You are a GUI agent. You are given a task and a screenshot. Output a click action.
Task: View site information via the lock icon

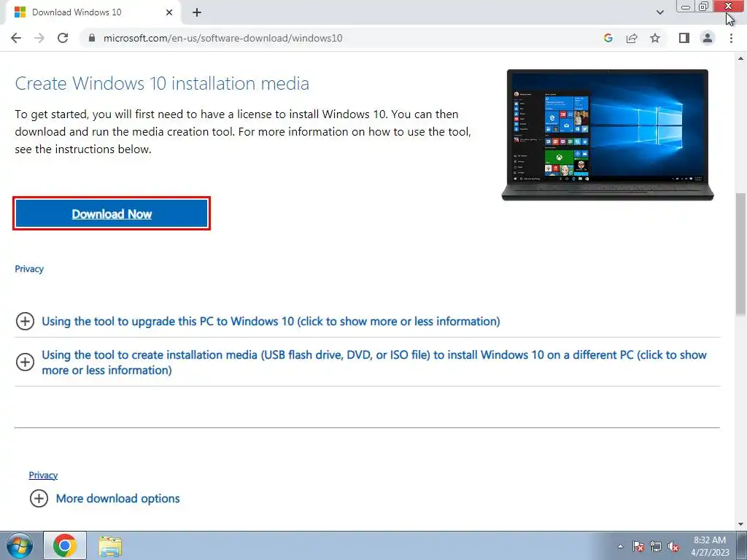(92, 38)
